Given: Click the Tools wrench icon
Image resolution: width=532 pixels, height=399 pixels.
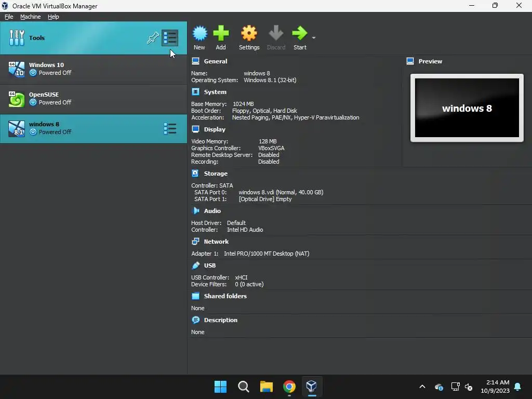Looking at the screenshot, I should pos(17,37).
